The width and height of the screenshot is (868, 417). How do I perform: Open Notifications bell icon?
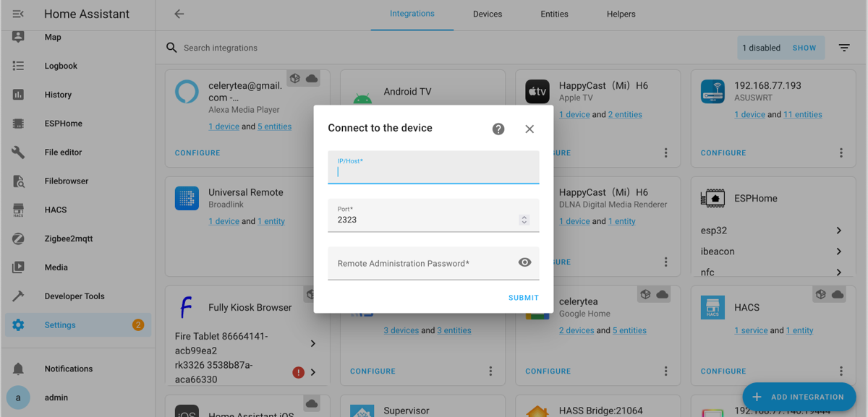18,369
